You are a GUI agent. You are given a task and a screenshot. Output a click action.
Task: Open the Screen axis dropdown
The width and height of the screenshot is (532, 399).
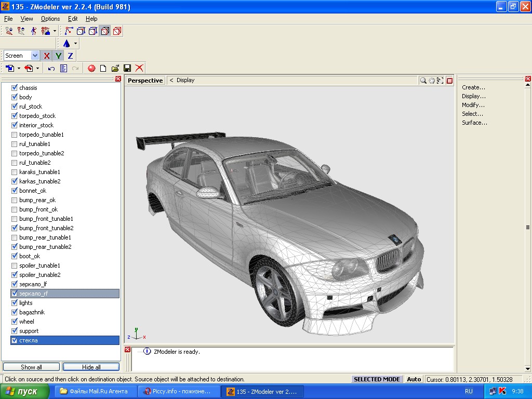tap(35, 56)
